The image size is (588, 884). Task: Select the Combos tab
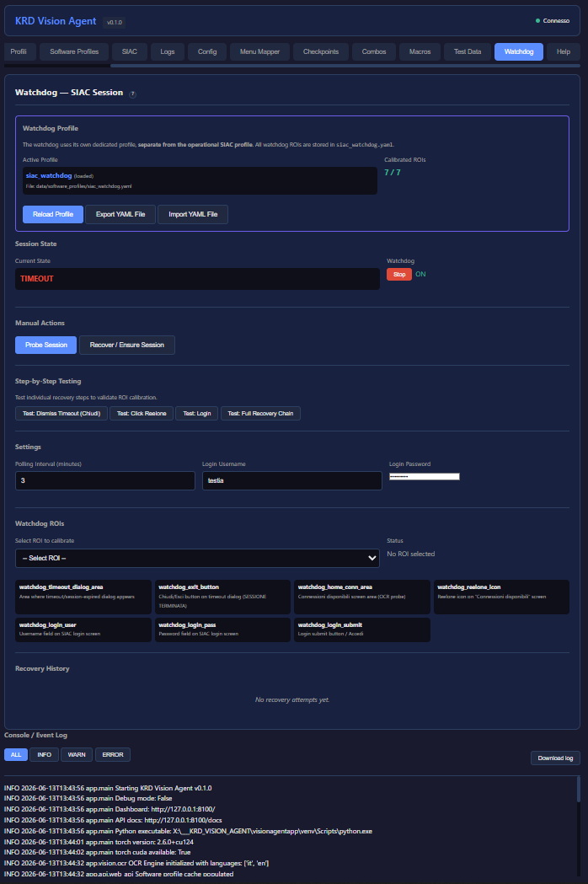pyautogui.click(x=374, y=52)
